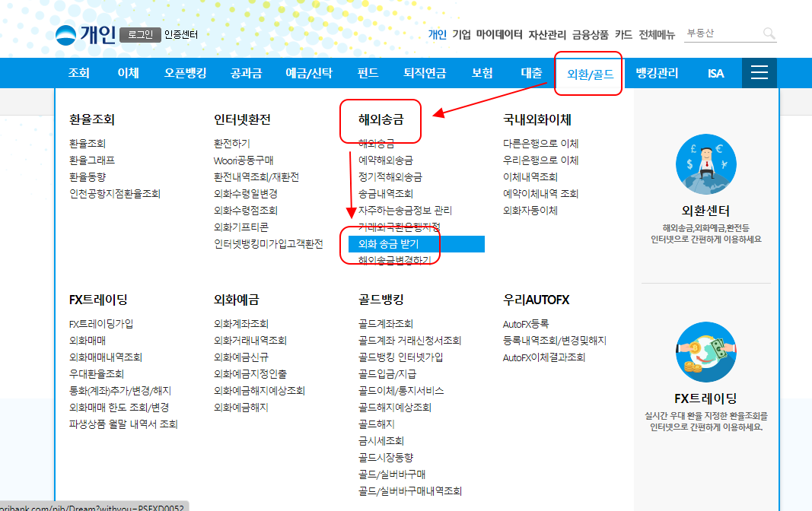Click the 외환센터 globe illustration

[x=706, y=164]
